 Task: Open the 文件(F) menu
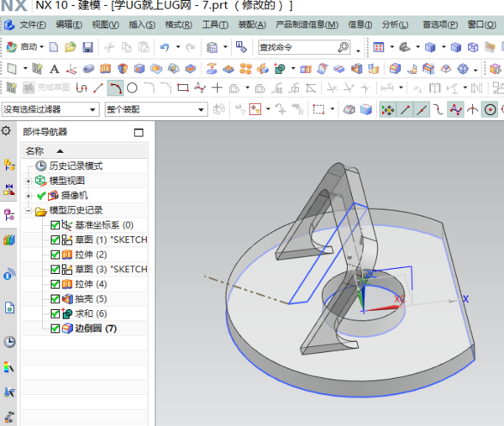tap(33, 24)
